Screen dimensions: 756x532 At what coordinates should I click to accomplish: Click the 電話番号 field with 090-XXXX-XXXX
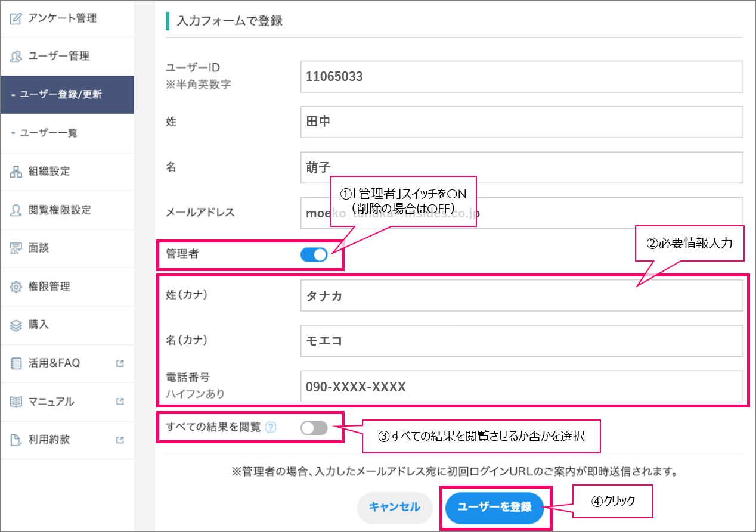coord(522,387)
